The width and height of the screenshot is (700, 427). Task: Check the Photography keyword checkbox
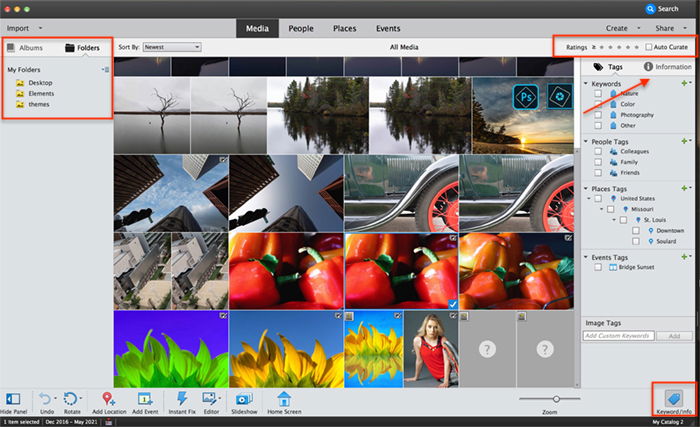coord(598,115)
